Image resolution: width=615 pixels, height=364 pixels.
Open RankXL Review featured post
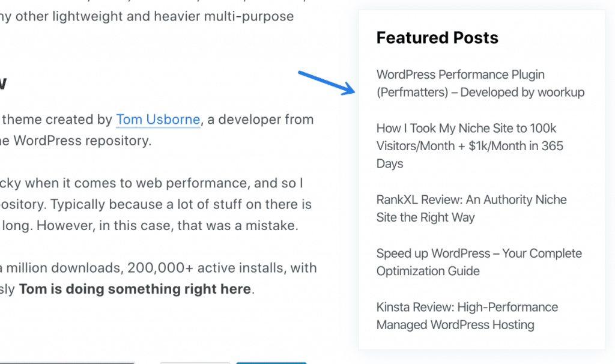tap(471, 208)
